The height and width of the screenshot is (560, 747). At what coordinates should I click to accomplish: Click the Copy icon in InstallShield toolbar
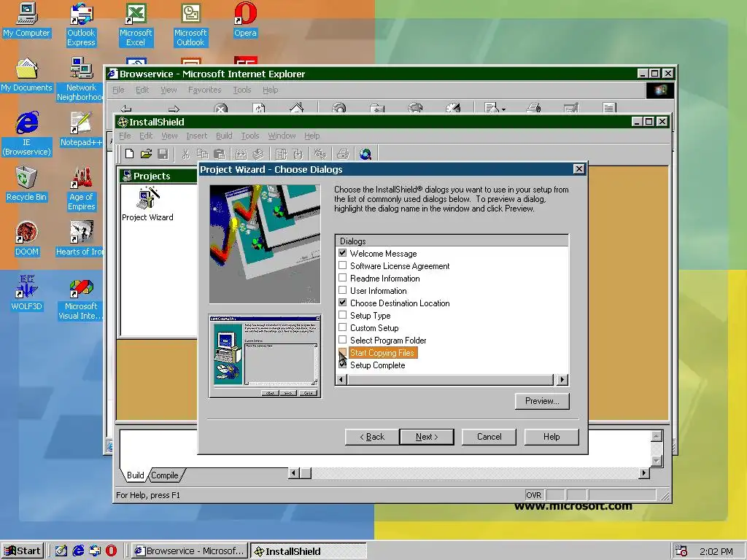click(x=203, y=154)
